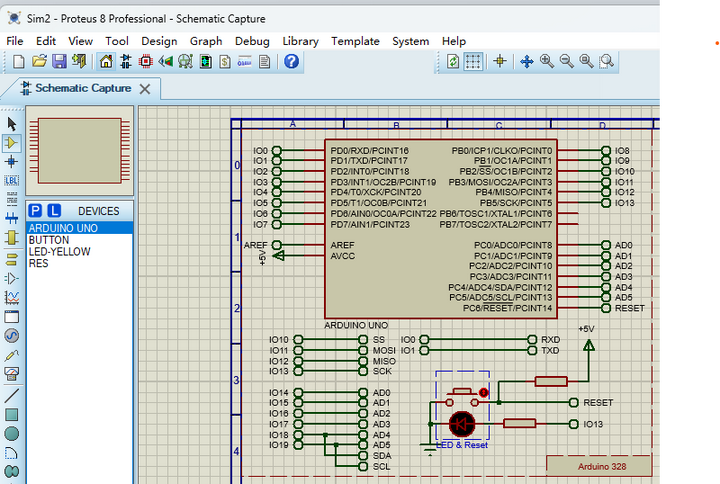Click the Save Project floppy icon
This screenshot has height=484, width=720.
(59, 62)
